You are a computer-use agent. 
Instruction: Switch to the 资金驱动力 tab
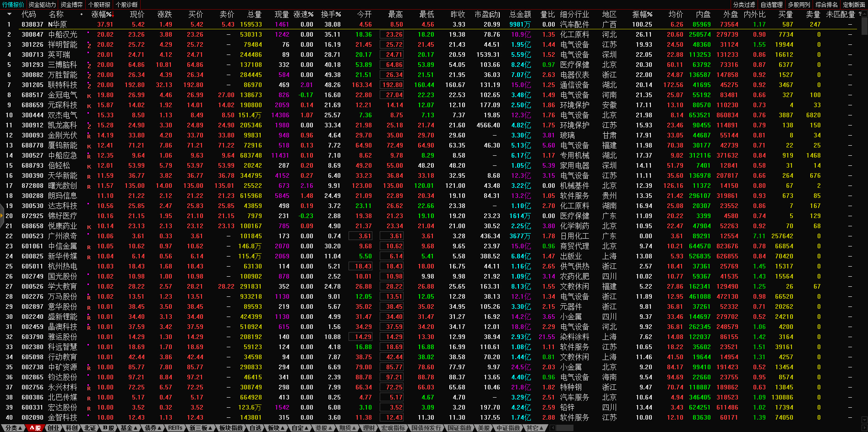[x=42, y=5]
